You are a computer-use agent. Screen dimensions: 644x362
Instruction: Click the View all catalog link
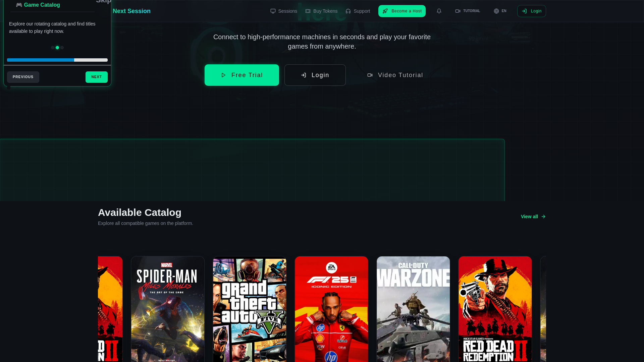[533, 217]
